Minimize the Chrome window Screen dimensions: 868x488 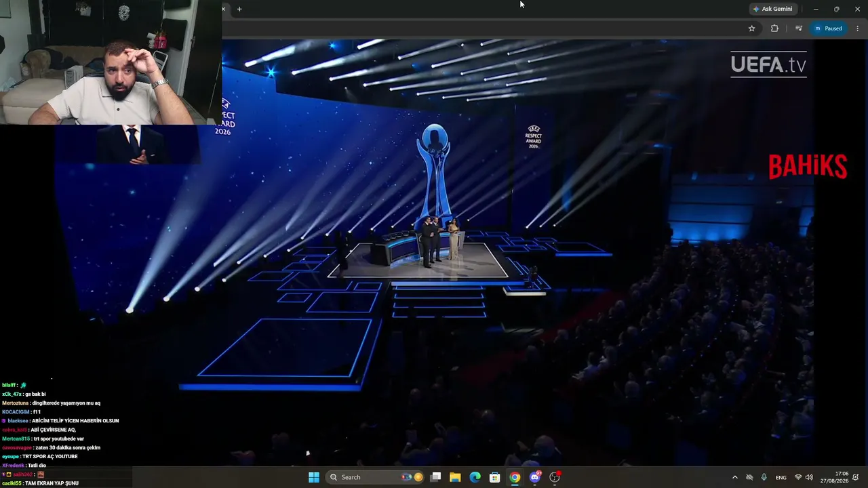(816, 9)
